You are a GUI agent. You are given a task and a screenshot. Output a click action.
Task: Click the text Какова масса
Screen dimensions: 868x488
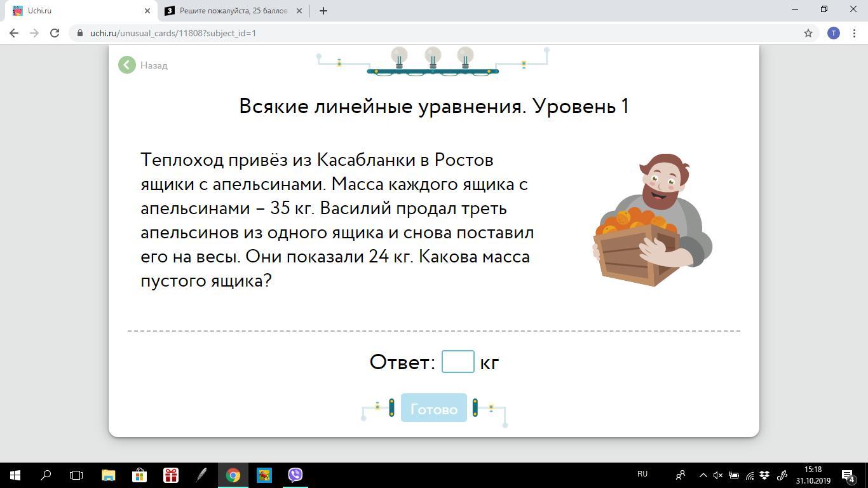[x=475, y=257]
